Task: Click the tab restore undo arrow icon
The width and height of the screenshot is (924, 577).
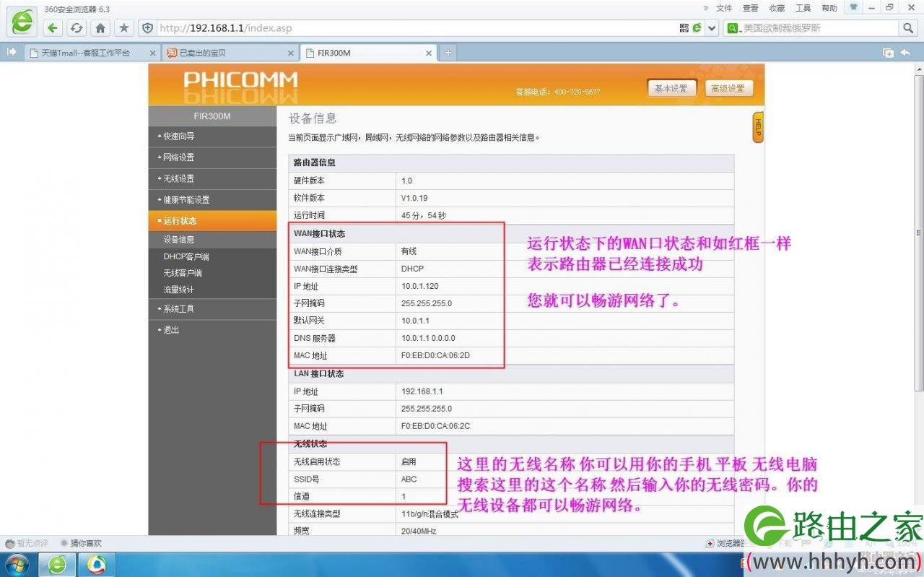Action: coord(905,53)
